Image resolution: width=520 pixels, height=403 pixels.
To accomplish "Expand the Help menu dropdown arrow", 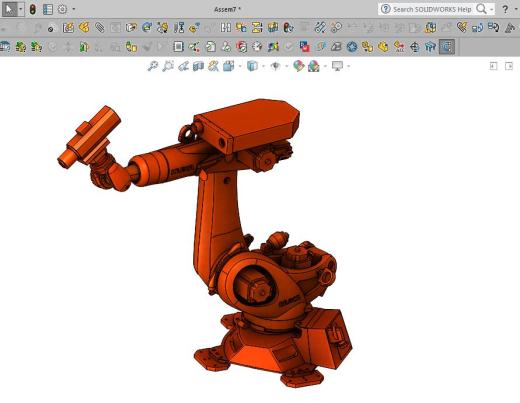I will [516, 9].
